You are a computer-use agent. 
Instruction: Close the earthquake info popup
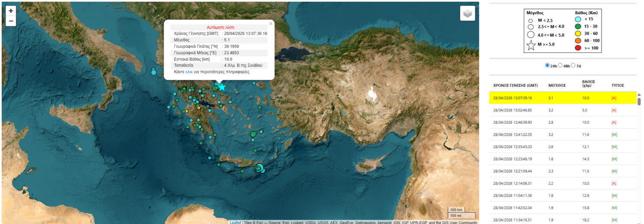[270, 24]
